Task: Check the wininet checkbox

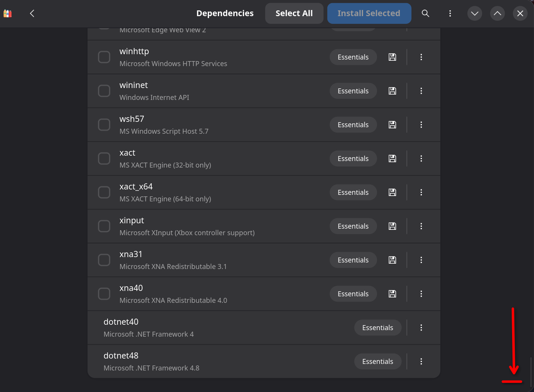Action: [104, 91]
